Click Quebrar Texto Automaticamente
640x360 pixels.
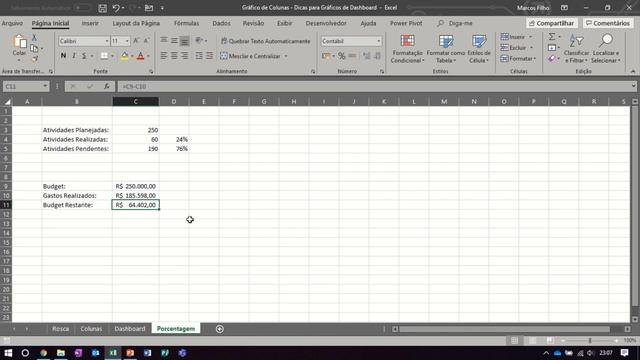(265, 41)
